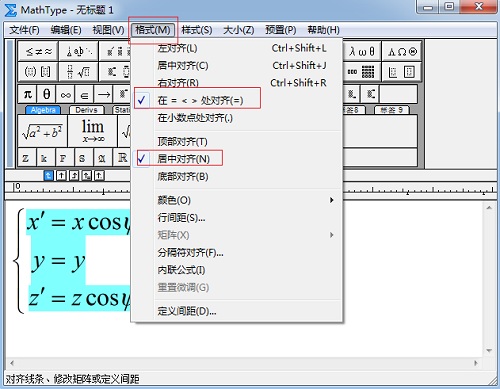Open the 帮助(H) menu
This screenshot has width=500, height=389.
click(x=323, y=30)
